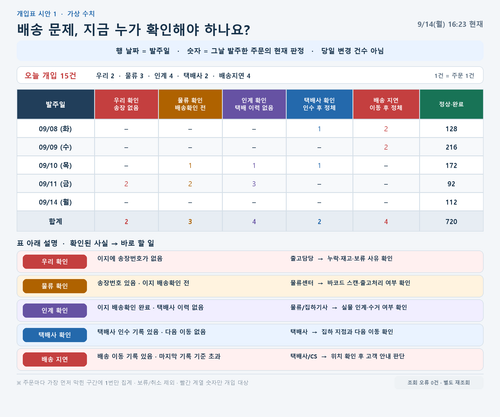Viewport: 500px width, 417px height.
Task: Select the 09/08 (화) row date
Action: tap(55, 129)
